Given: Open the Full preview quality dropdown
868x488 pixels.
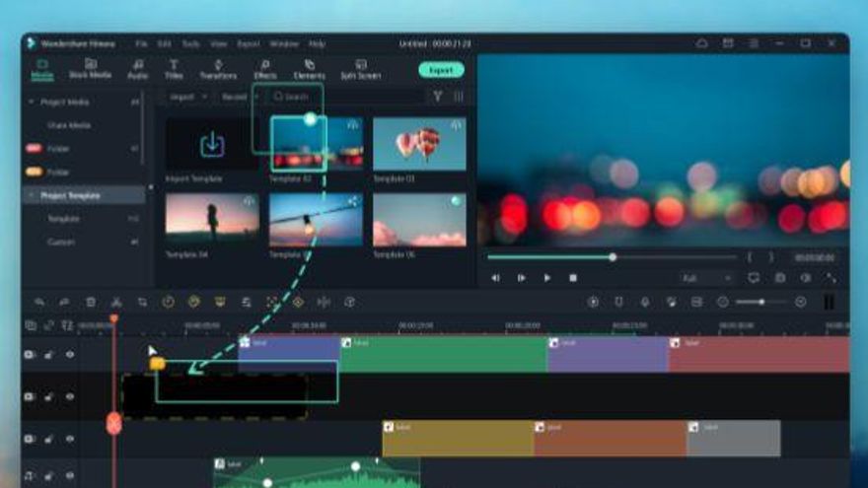Looking at the screenshot, I should (x=707, y=278).
